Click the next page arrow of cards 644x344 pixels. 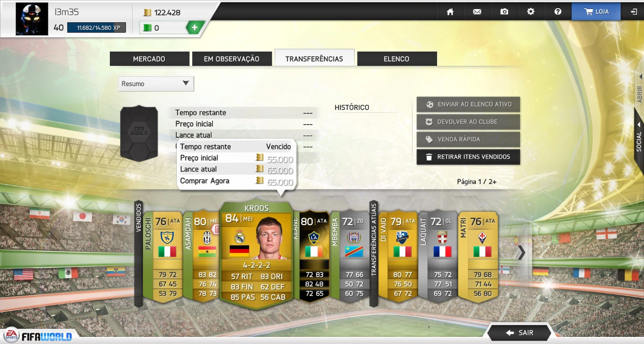[521, 253]
